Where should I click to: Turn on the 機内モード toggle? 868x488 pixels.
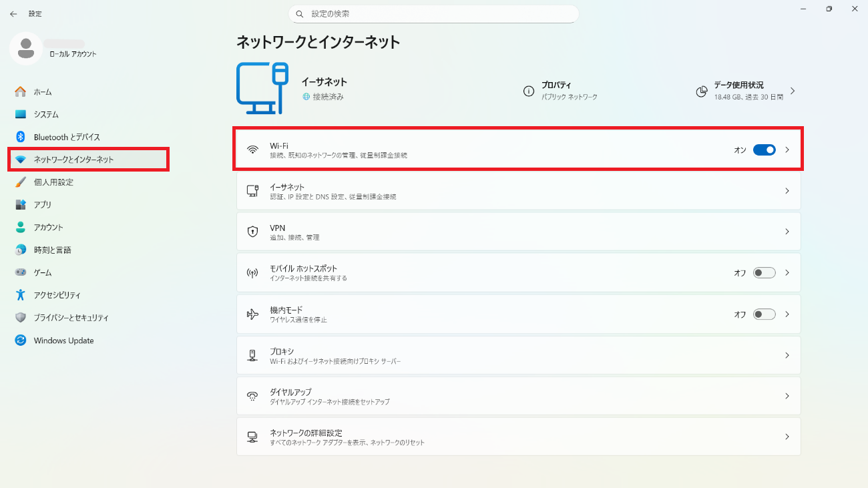(764, 314)
